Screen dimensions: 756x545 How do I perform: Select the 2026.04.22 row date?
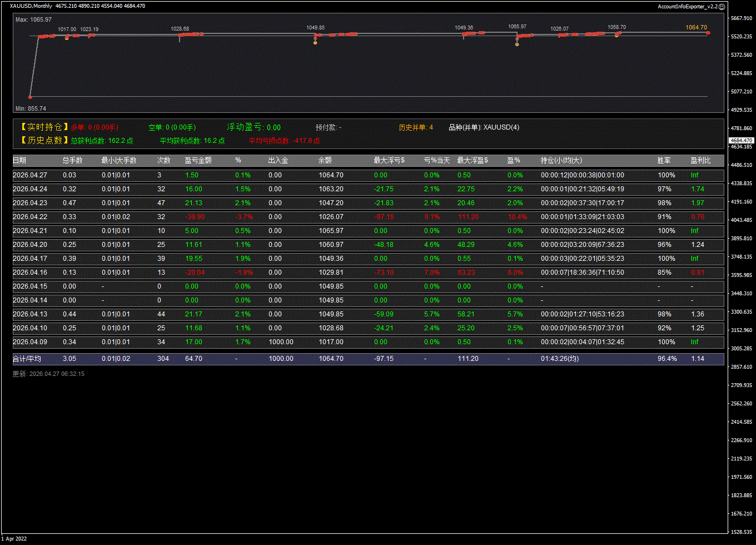[x=30, y=217]
